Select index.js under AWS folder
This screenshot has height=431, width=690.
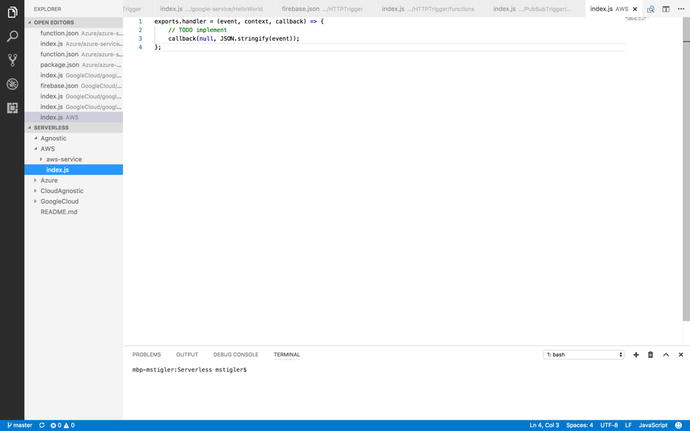(73, 170)
